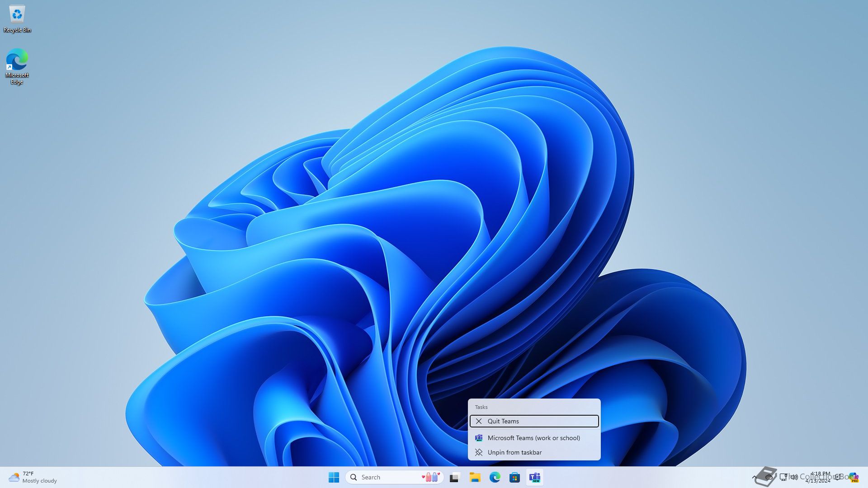Image resolution: width=868 pixels, height=488 pixels.
Task: Select the Microsoft Edge desktop shortcut
Action: [x=17, y=66]
